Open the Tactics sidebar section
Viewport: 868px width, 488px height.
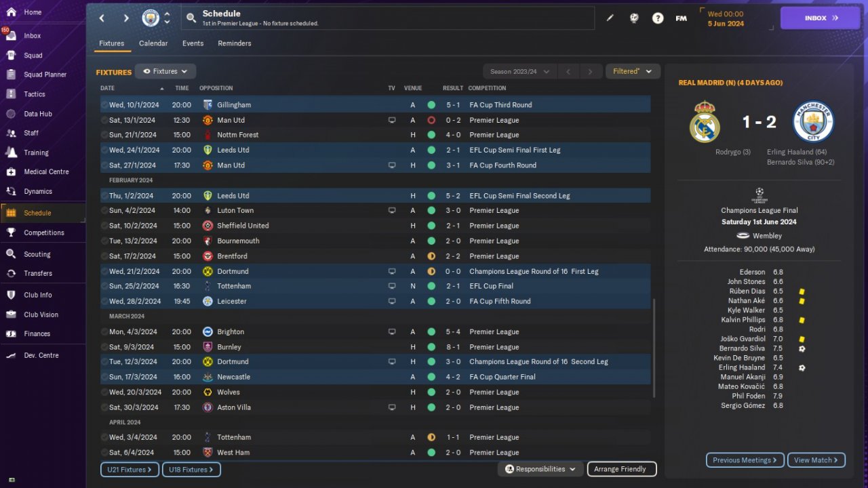tap(34, 94)
